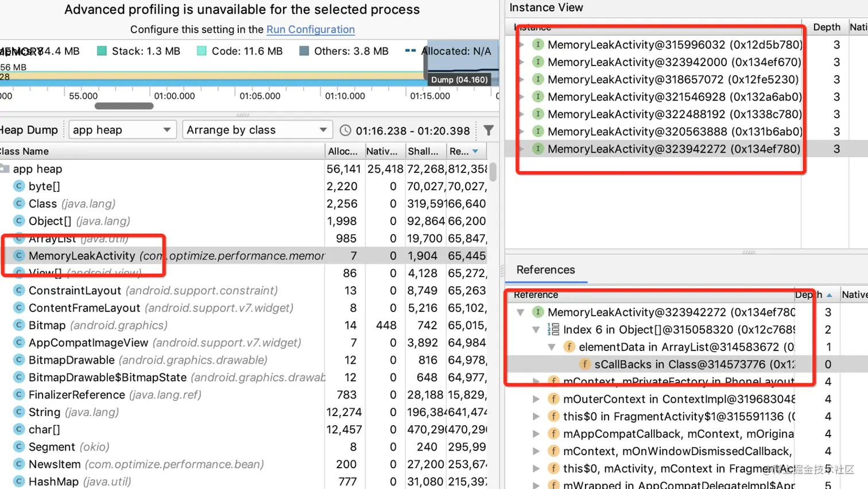Click the FinalizerReference class icon
Viewport: 868px width, 489px height.
point(19,395)
